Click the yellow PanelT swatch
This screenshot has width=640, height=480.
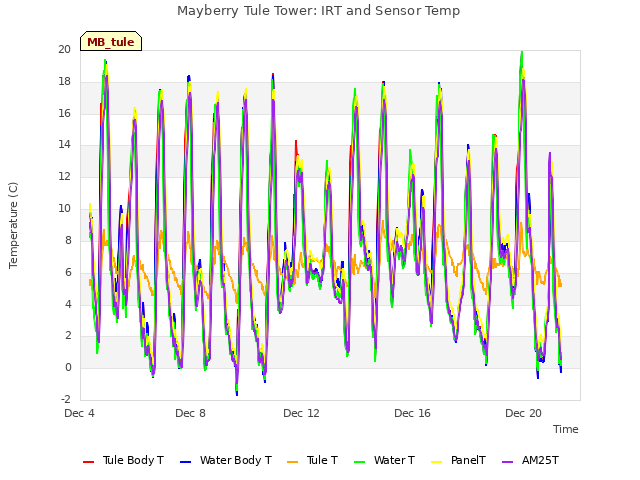click(x=437, y=462)
